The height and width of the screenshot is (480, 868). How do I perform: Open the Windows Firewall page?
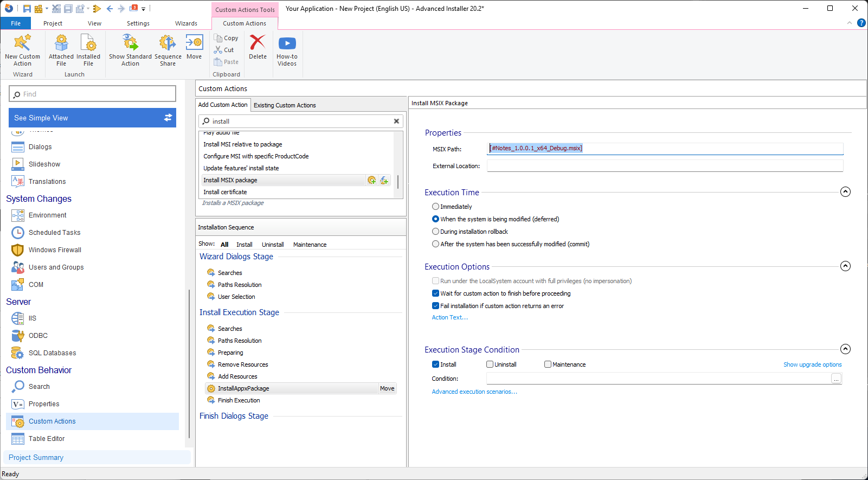(55, 250)
